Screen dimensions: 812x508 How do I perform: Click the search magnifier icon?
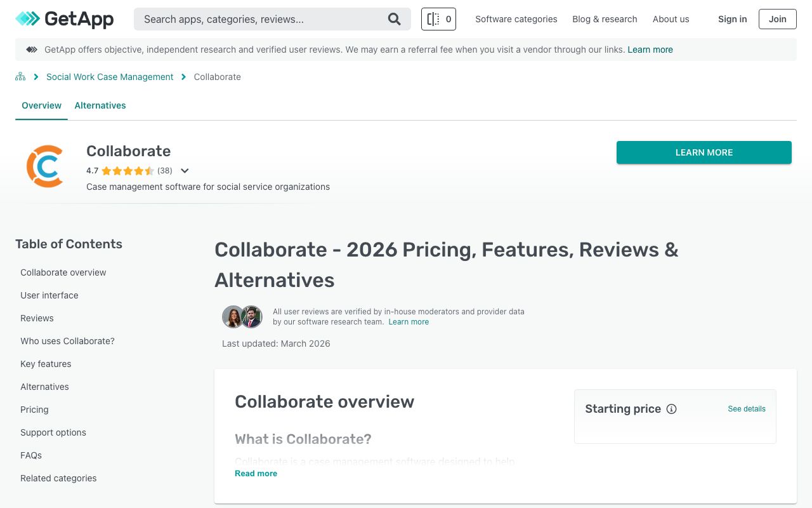click(395, 19)
